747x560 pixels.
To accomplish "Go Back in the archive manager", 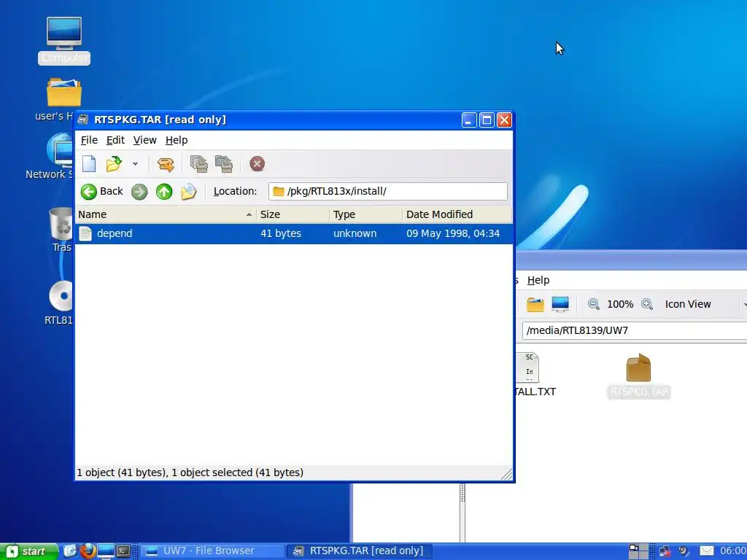I will pyautogui.click(x=102, y=192).
